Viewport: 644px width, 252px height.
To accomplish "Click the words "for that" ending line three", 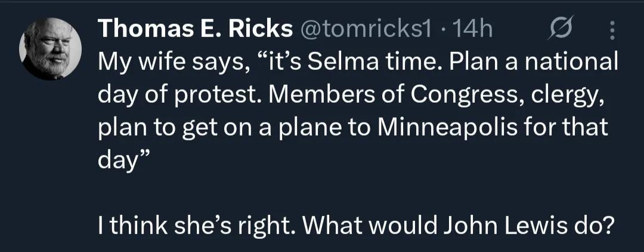I will (562, 127).
